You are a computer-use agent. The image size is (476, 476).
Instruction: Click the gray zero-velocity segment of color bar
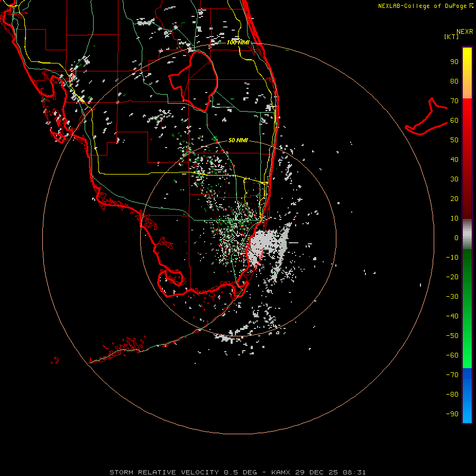(x=467, y=234)
